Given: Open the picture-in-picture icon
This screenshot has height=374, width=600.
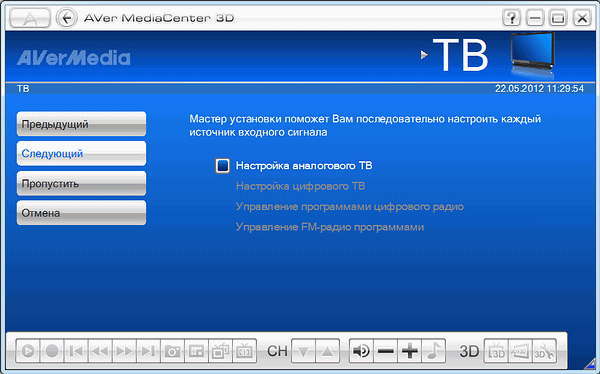Looking at the screenshot, I should (x=196, y=351).
